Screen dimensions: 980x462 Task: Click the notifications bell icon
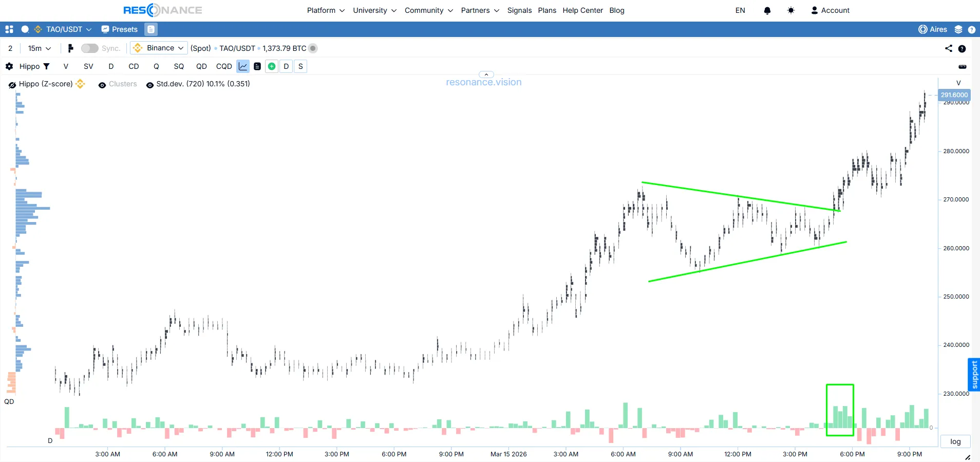point(767,10)
